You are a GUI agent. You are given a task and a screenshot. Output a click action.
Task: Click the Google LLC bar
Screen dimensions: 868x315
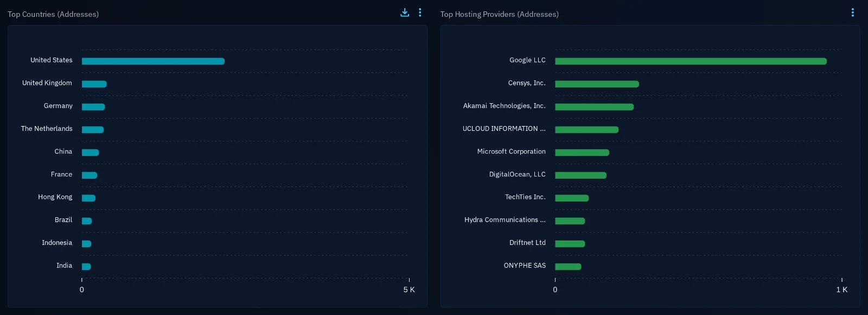[x=691, y=61]
